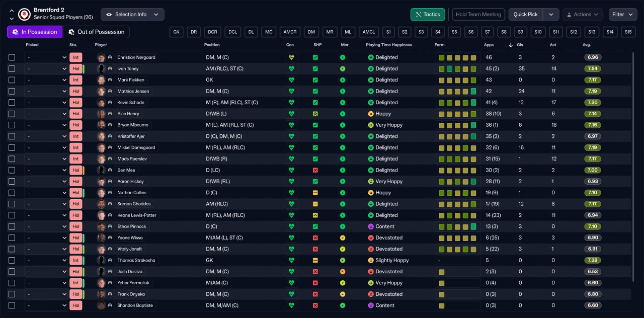Screen dimensions: 644x318
Task: Select the checkbox next to Kevin Schade
Action: click(12, 103)
